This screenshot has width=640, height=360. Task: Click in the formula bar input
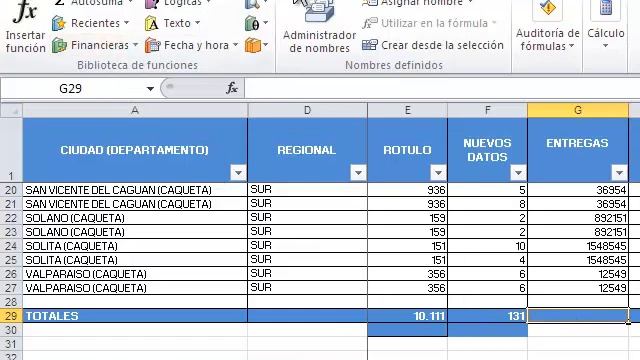(x=442, y=89)
